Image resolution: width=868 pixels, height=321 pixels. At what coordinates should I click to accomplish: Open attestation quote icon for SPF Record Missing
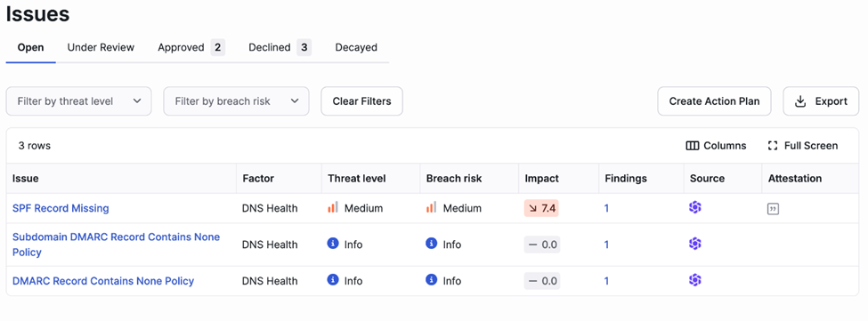[773, 209]
